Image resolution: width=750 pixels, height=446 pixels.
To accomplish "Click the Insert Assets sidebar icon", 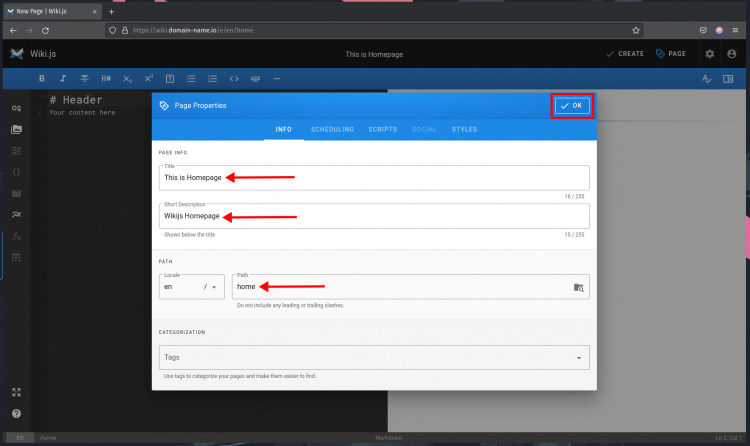I will 16,129.
